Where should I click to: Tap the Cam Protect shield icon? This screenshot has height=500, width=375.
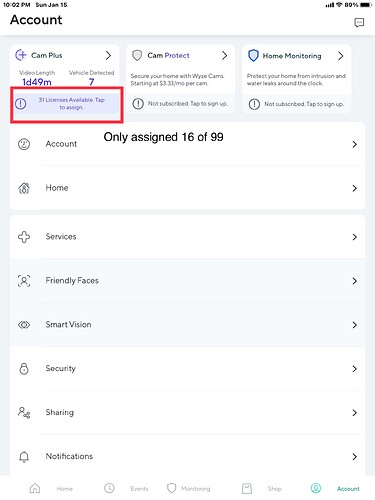point(137,55)
